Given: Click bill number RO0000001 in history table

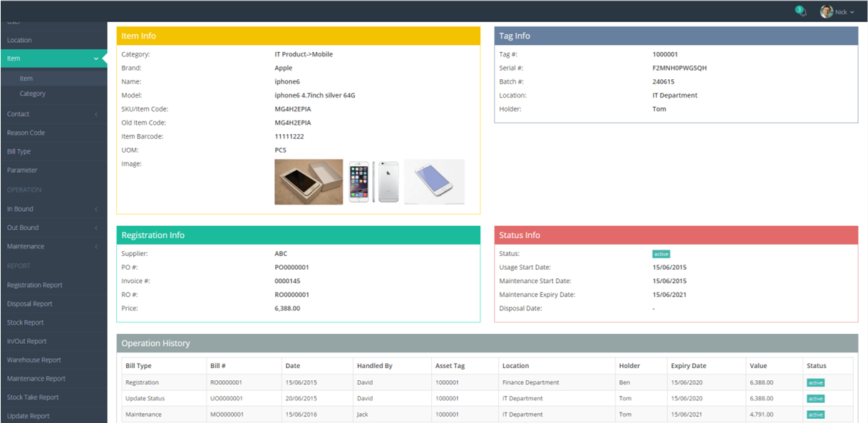Looking at the screenshot, I should click(x=226, y=383).
